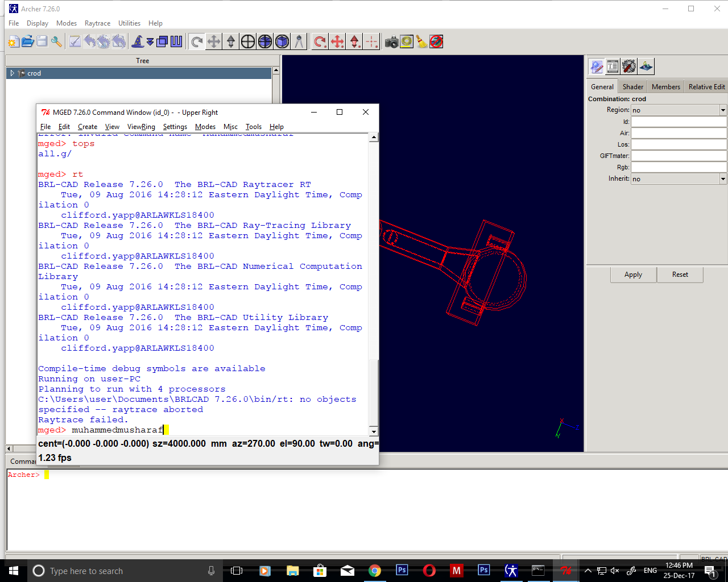Select red Scale object tool
This screenshot has height=582, width=728.
point(354,41)
